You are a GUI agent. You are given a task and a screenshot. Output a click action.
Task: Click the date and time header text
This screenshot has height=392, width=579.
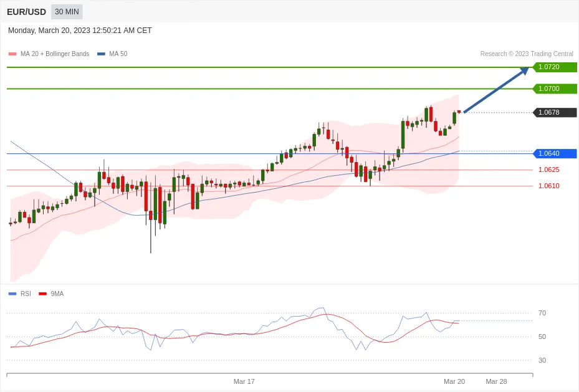coord(80,31)
